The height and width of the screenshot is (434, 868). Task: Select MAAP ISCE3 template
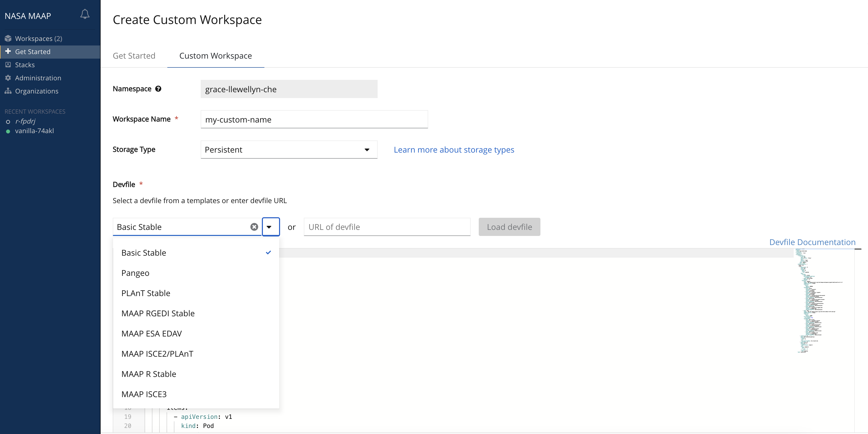196,394
